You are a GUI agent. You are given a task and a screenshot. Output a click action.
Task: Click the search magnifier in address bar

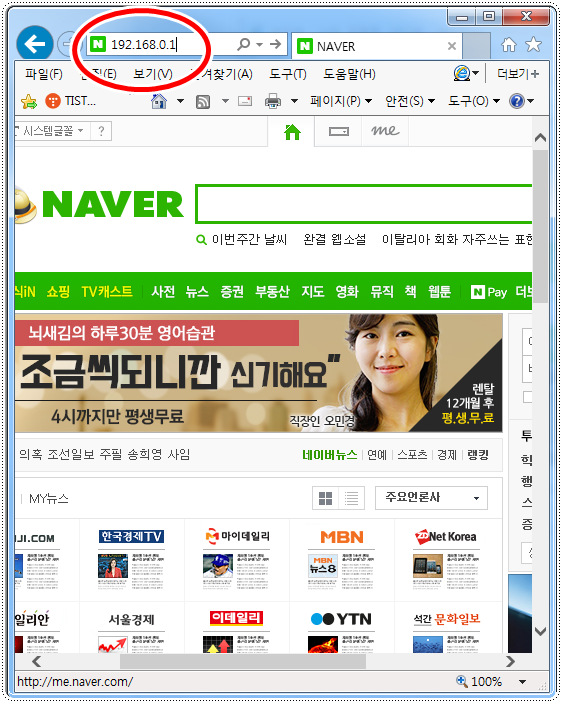pos(244,44)
